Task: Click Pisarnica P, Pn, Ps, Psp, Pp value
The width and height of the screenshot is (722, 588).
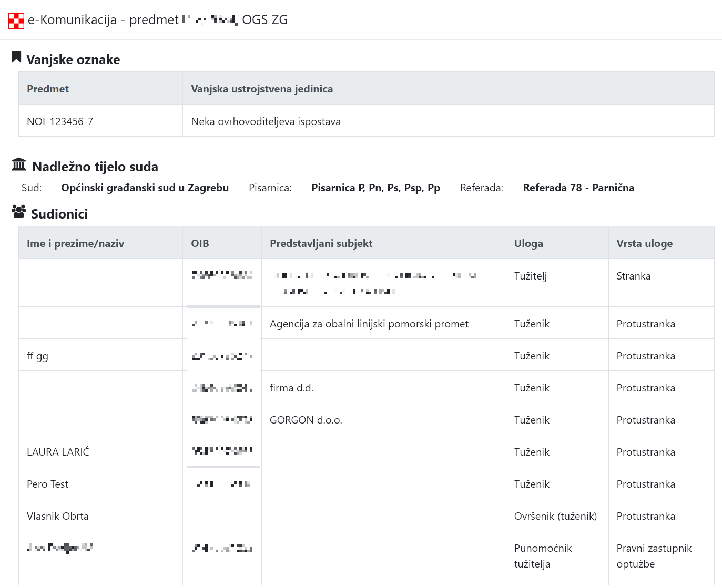Action: pos(375,188)
